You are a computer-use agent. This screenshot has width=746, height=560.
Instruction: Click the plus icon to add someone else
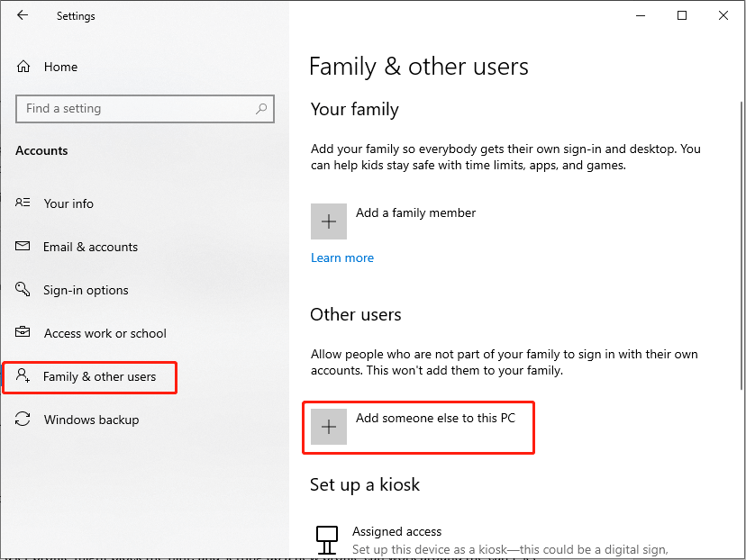pos(329,426)
